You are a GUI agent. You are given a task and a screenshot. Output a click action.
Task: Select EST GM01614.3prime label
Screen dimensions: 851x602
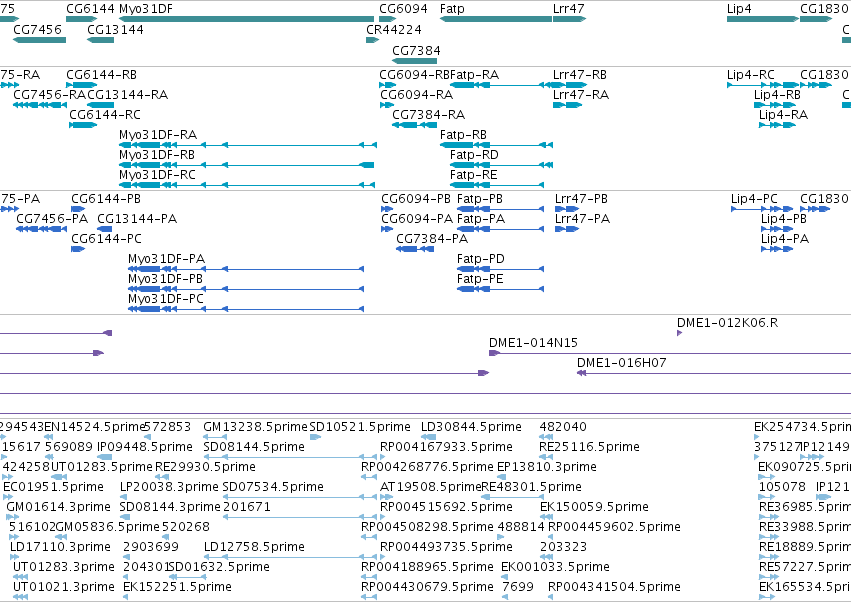point(59,508)
